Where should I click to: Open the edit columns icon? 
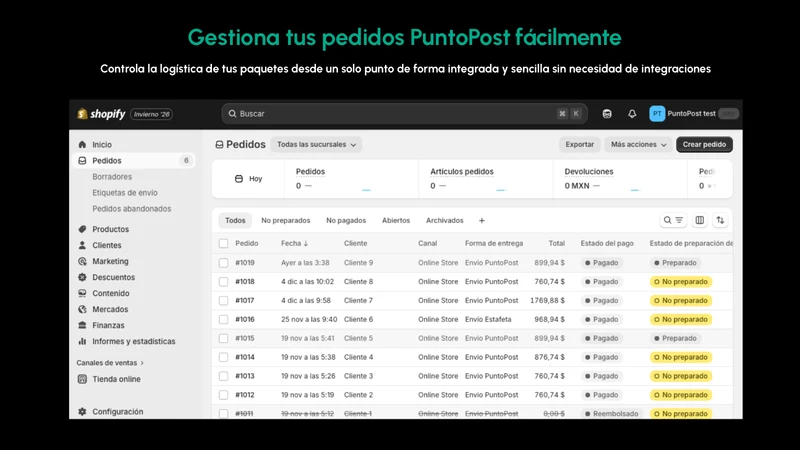click(699, 220)
